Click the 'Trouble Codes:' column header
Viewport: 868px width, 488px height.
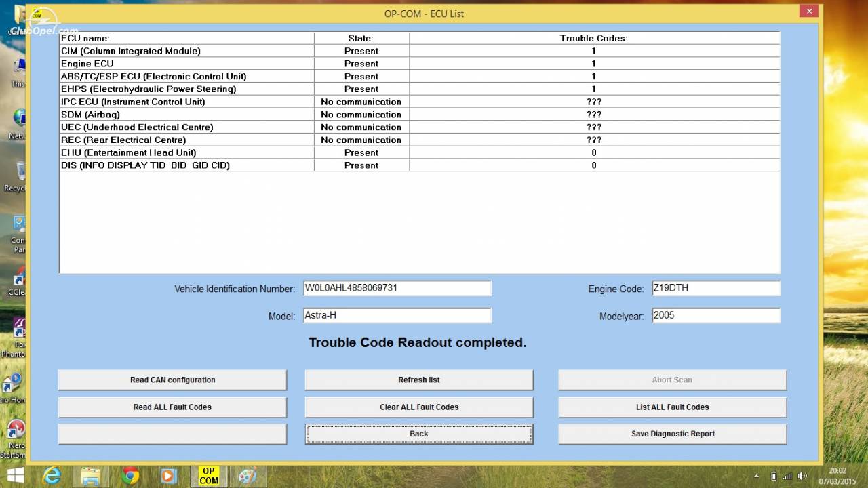594,38
